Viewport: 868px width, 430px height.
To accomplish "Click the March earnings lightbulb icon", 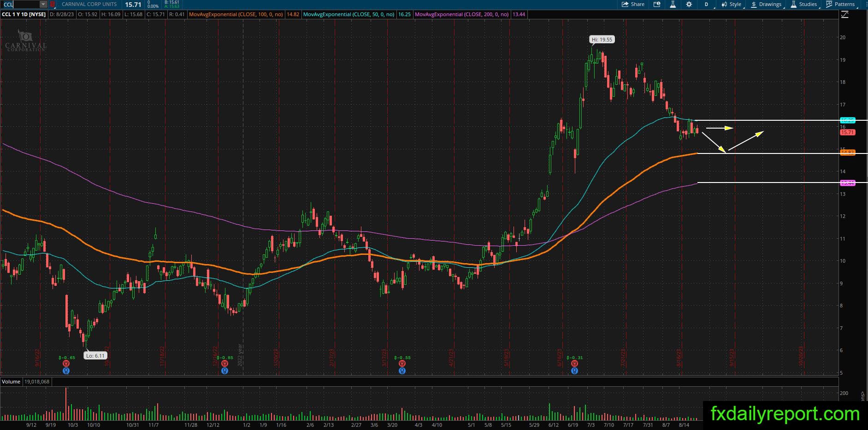I will pyautogui.click(x=402, y=371).
